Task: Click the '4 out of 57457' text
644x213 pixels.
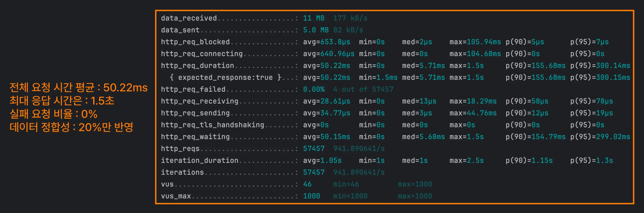Action: click(x=363, y=89)
